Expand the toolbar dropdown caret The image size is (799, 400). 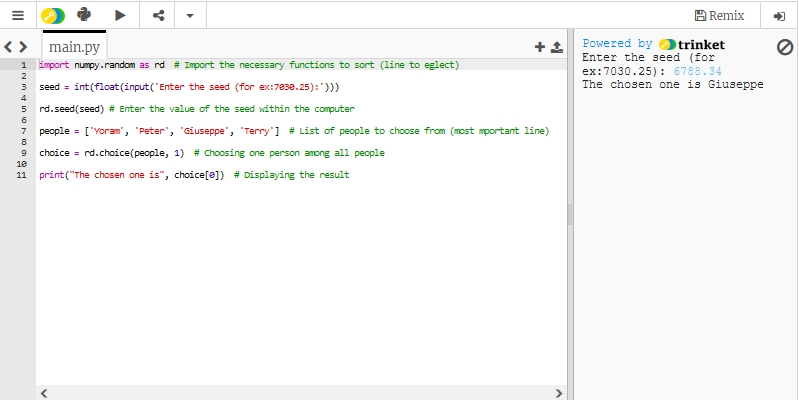coord(190,15)
